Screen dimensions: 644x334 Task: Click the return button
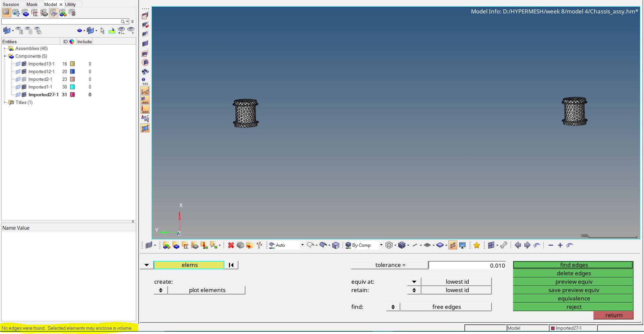click(613, 315)
